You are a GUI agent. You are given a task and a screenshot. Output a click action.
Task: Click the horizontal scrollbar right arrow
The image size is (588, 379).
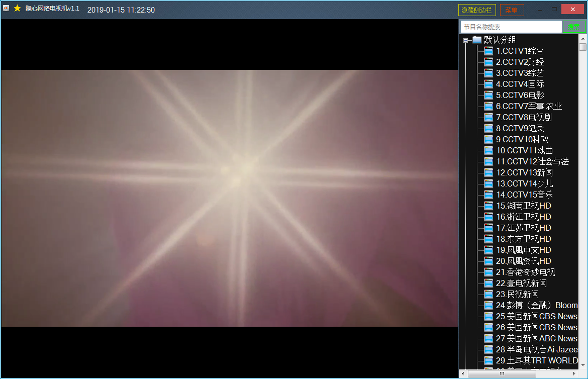(x=574, y=374)
